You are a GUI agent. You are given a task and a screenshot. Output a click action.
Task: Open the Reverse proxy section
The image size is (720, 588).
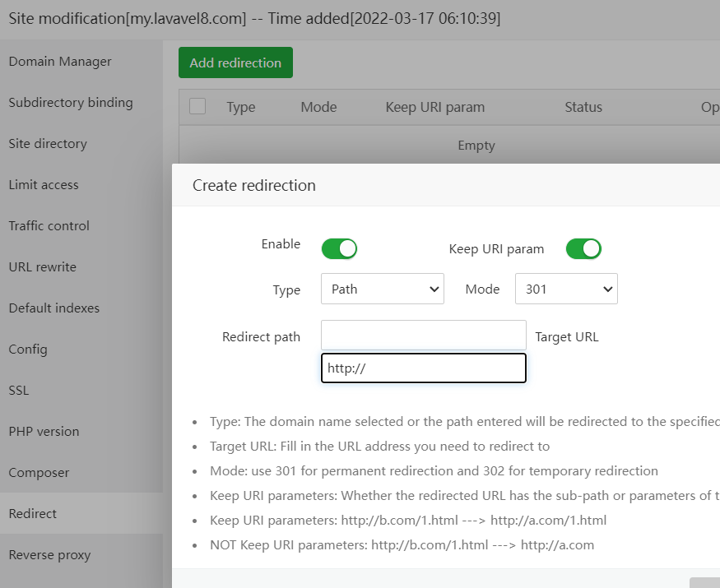coord(49,555)
